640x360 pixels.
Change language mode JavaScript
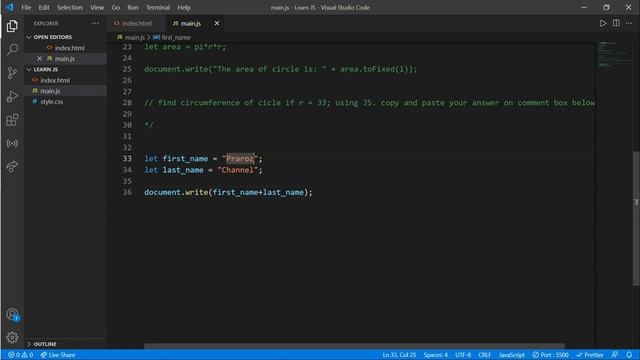[511, 355]
